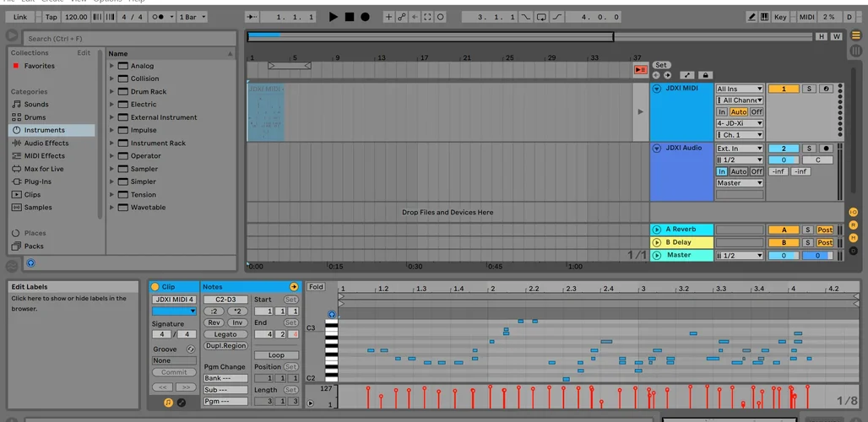The height and width of the screenshot is (422, 868).
Task: Select Audio Effects browser category
Action: pyautogui.click(x=46, y=143)
